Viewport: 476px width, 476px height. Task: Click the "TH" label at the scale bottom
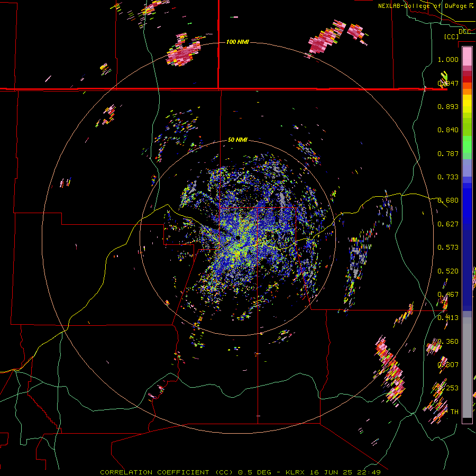[454, 411]
